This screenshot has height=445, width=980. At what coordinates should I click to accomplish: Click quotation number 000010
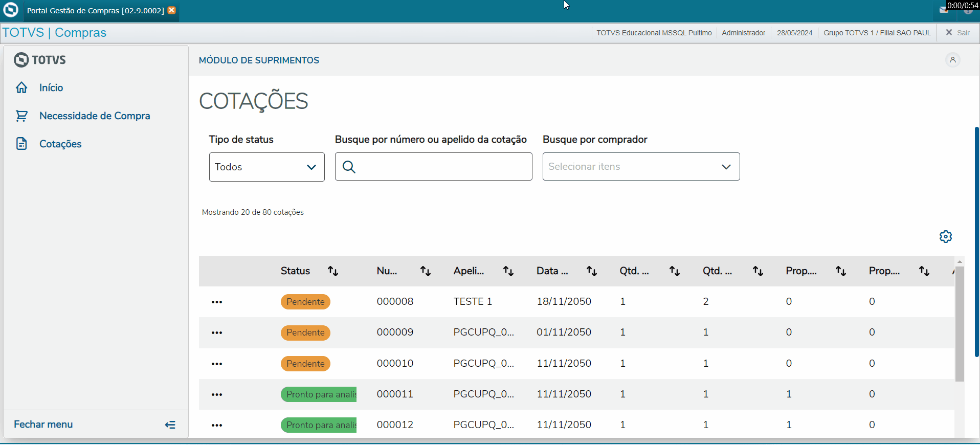click(x=395, y=364)
